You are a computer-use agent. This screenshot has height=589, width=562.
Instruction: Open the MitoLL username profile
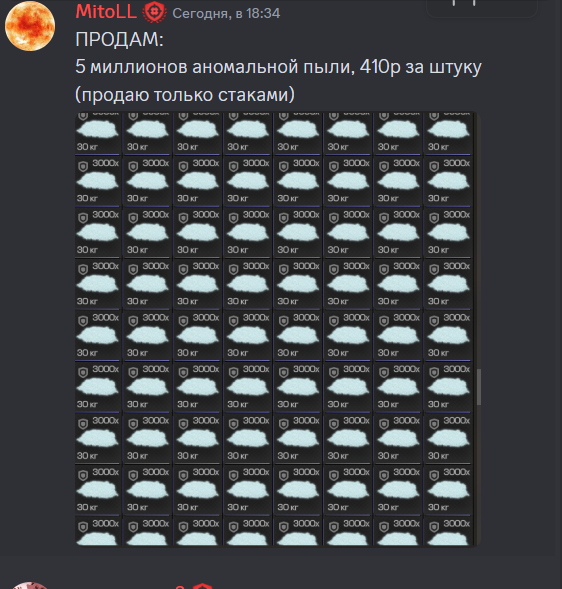(x=106, y=12)
